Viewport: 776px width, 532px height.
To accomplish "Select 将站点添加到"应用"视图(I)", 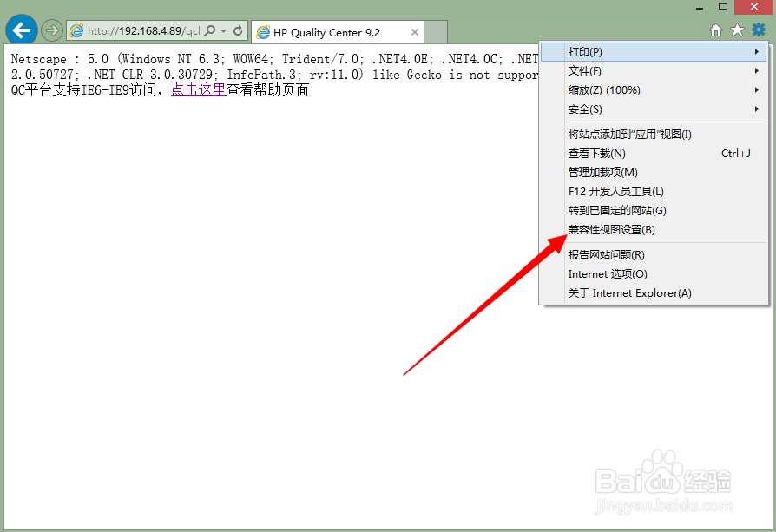I will coord(654,135).
